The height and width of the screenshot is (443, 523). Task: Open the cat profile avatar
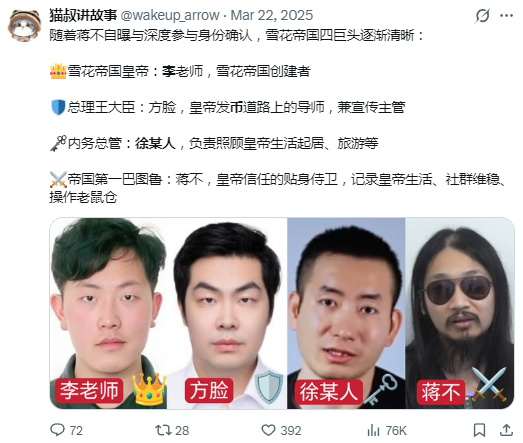(x=24, y=25)
